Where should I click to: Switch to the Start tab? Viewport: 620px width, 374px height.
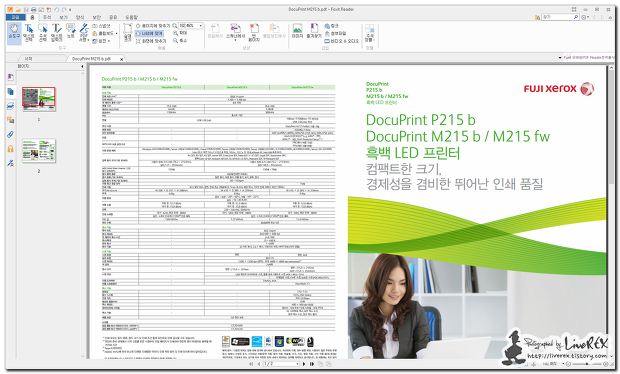point(28,59)
